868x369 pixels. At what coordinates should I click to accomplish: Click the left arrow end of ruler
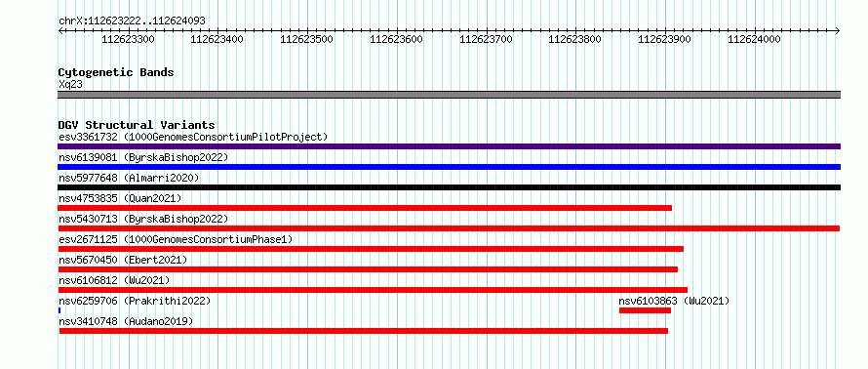pyautogui.click(x=60, y=30)
